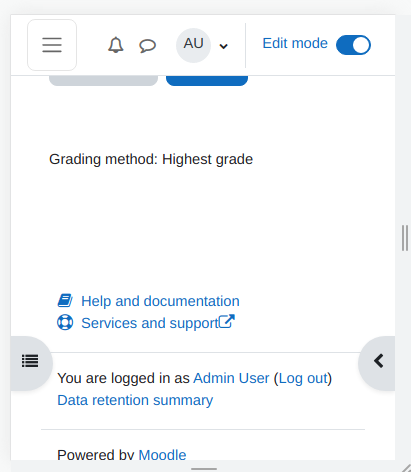Open the messaging speech bubble
Viewport: 411px width, 472px height.
pos(147,46)
